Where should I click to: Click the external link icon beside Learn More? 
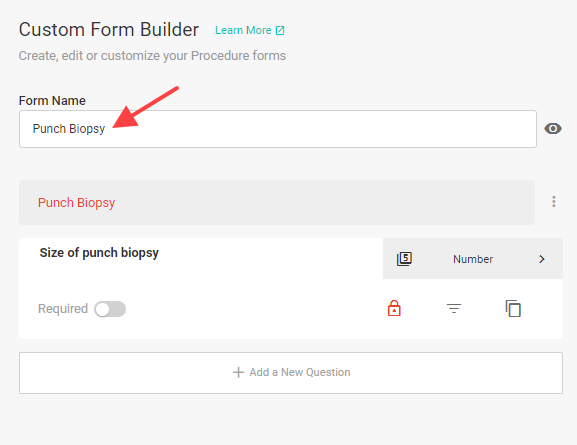280,31
